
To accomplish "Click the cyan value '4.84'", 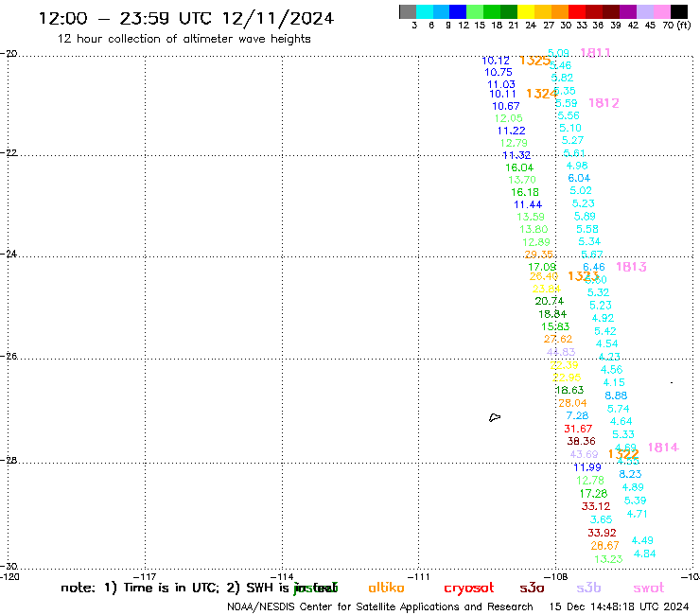I will (x=644, y=553).
